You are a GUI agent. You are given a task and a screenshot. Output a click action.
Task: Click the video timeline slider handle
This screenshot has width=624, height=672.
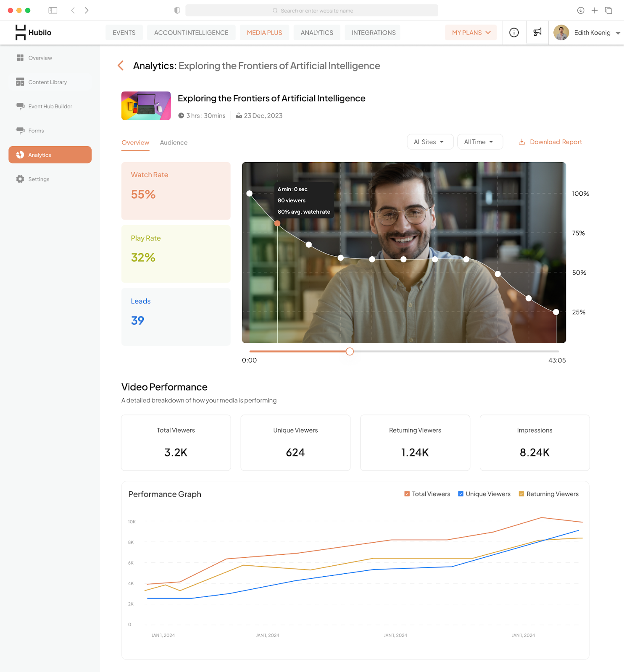tap(350, 352)
